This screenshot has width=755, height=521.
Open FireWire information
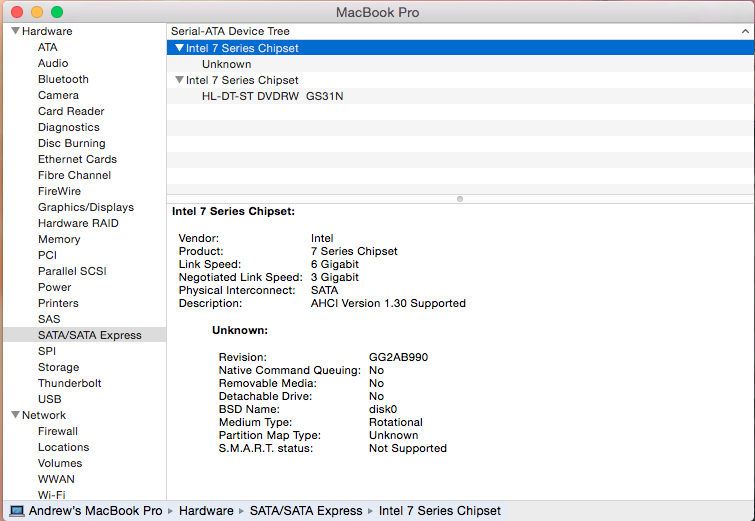59,191
